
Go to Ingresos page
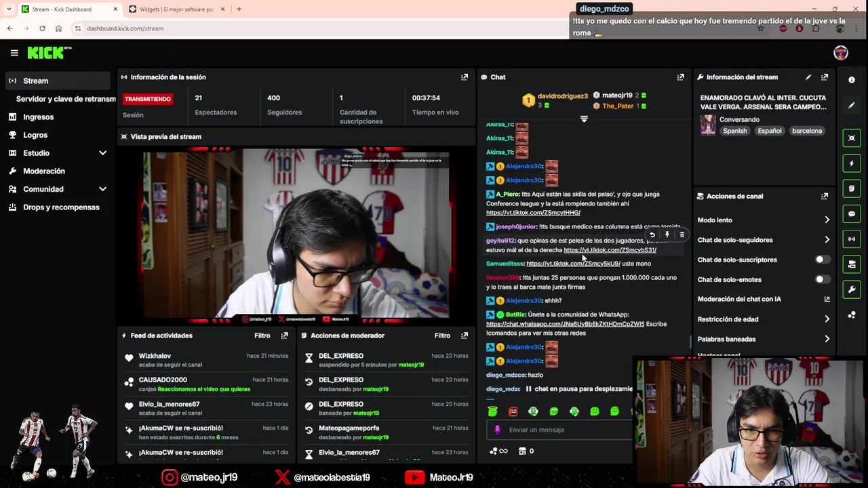pyautogui.click(x=57, y=117)
